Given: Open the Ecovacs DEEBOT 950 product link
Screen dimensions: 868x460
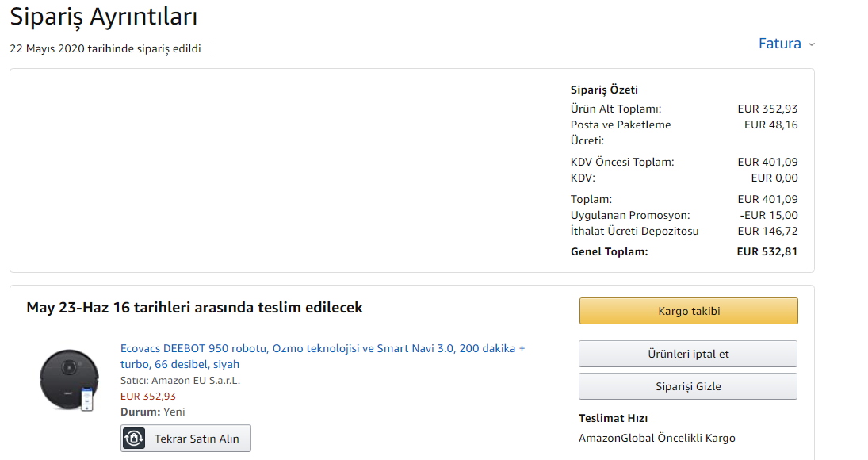Looking at the screenshot, I should pos(323,356).
